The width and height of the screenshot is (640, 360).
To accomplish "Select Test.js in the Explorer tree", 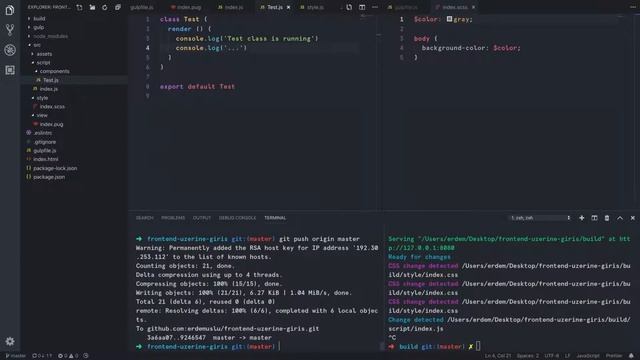I will 51,80.
